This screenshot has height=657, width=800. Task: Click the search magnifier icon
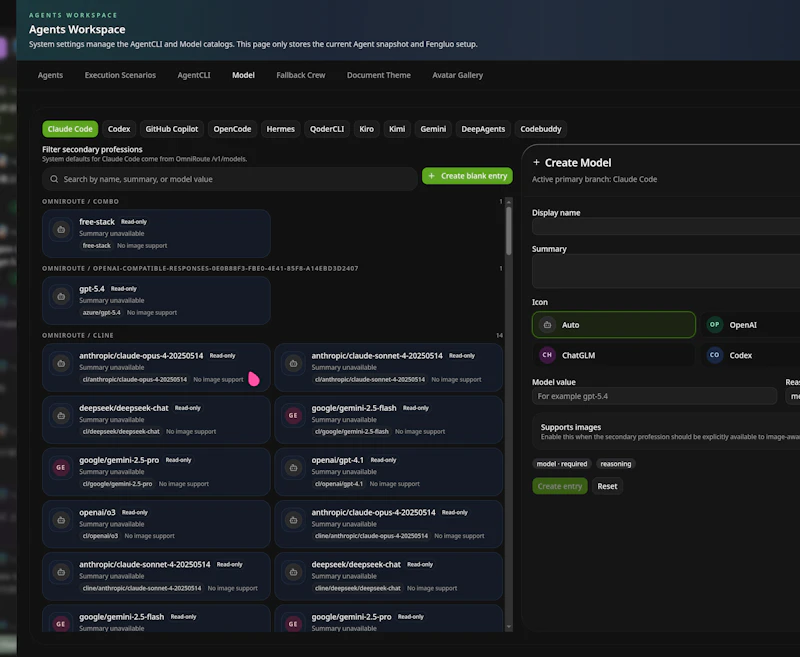pyautogui.click(x=54, y=178)
